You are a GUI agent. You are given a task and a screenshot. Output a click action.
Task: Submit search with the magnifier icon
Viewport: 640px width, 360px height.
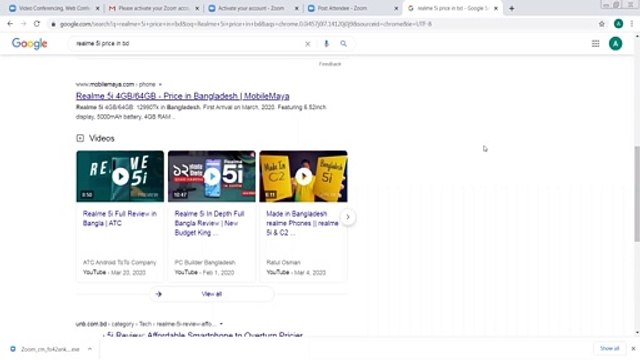coord(344,44)
